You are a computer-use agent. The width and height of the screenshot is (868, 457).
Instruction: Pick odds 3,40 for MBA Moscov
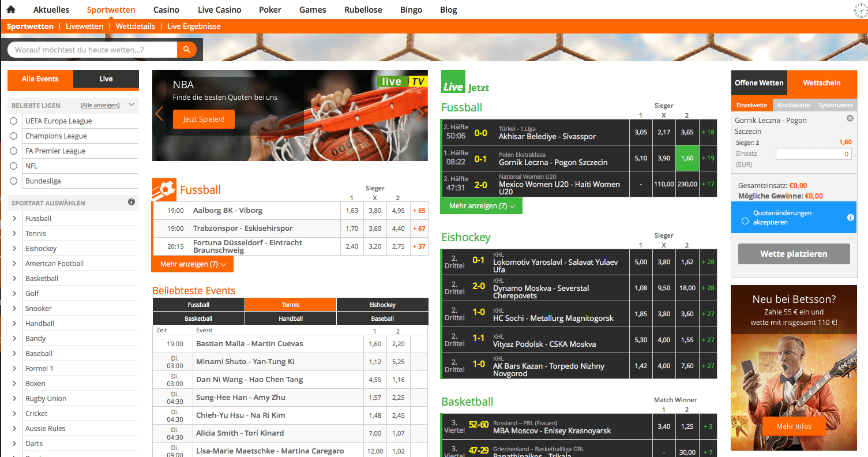pyautogui.click(x=664, y=426)
